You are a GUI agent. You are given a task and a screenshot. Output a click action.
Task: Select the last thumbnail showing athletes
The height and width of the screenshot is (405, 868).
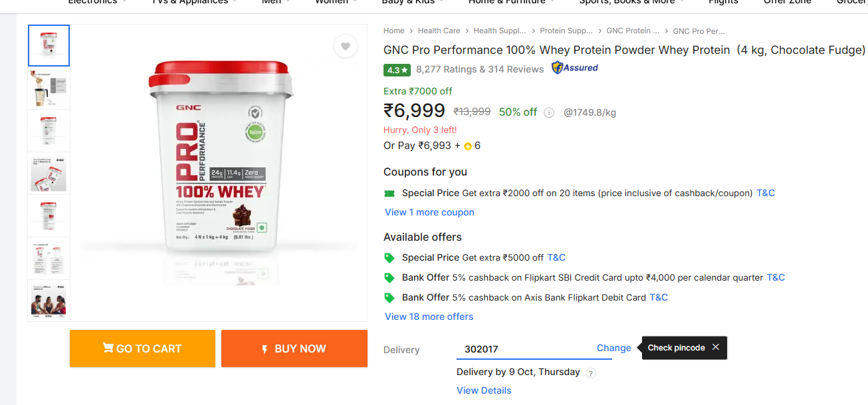pyautogui.click(x=49, y=301)
